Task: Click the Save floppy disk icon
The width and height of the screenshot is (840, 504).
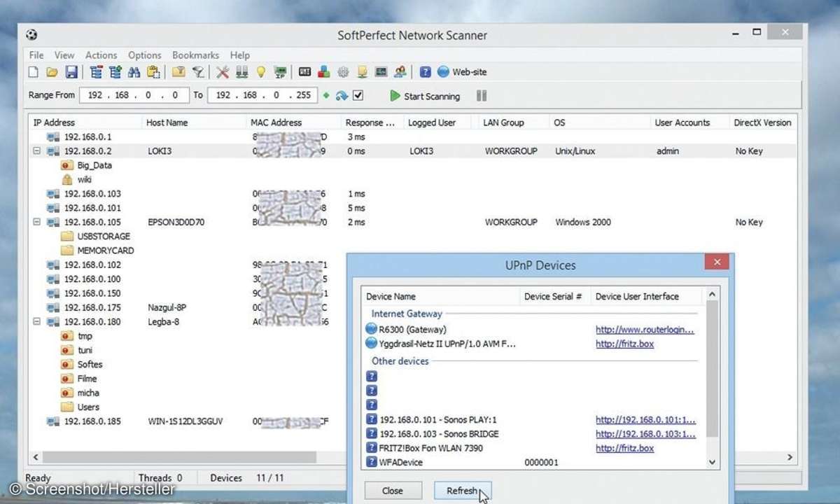Action: pyautogui.click(x=71, y=72)
